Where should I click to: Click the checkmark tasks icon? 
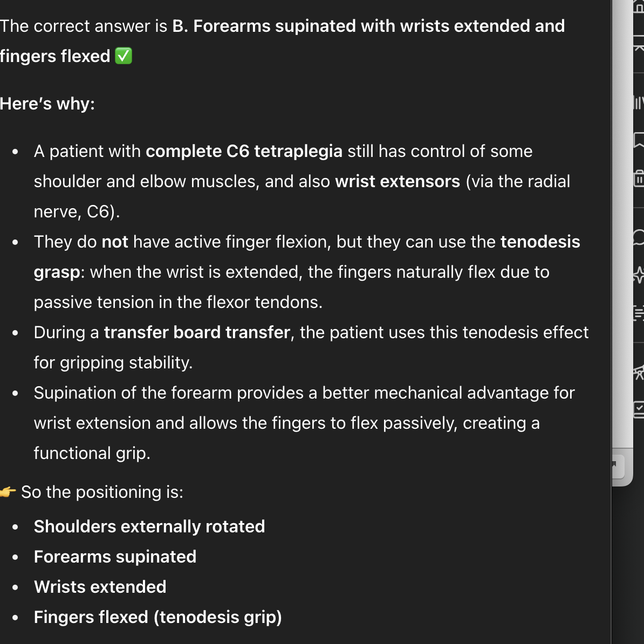(x=639, y=409)
